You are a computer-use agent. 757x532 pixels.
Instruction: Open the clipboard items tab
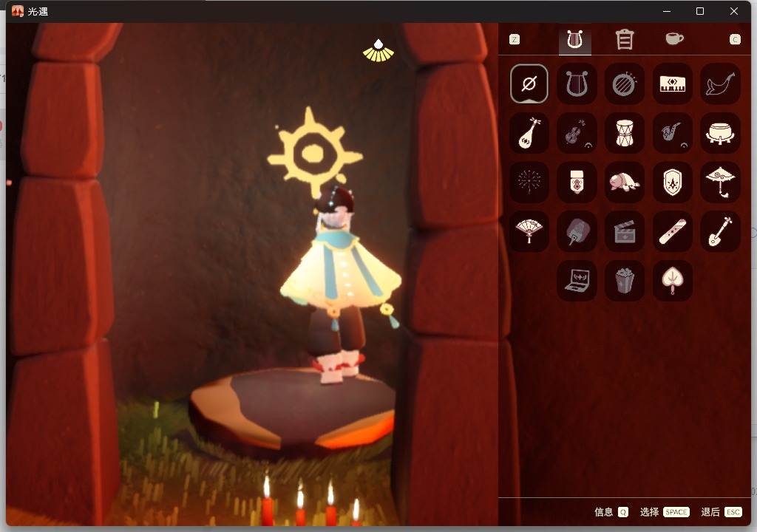[624, 40]
